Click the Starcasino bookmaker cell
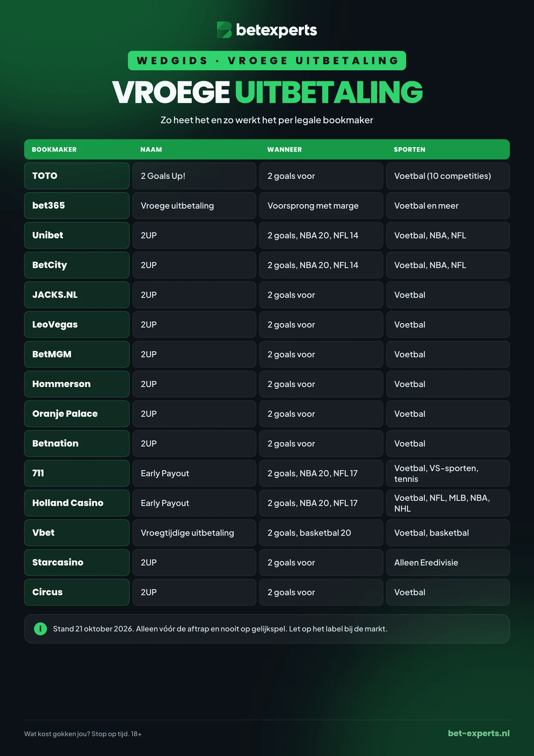This screenshot has height=756, width=534. 77,562
